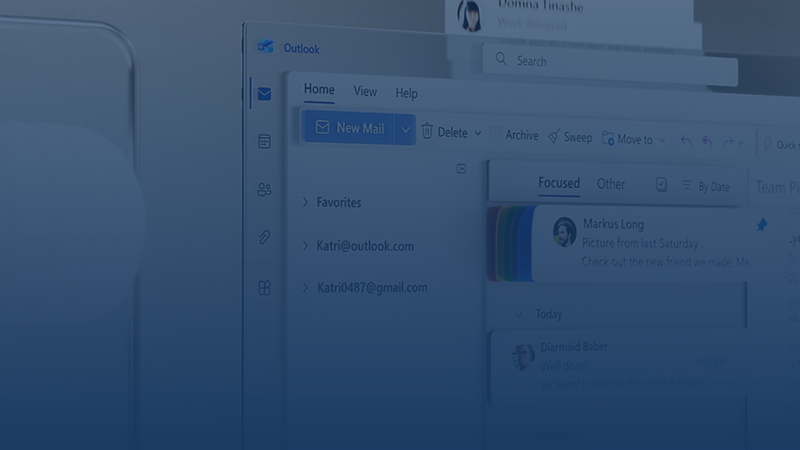This screenshot has width=800, height=450.
Task: Collapse the Yesterday message group
Action: (519, 436)
